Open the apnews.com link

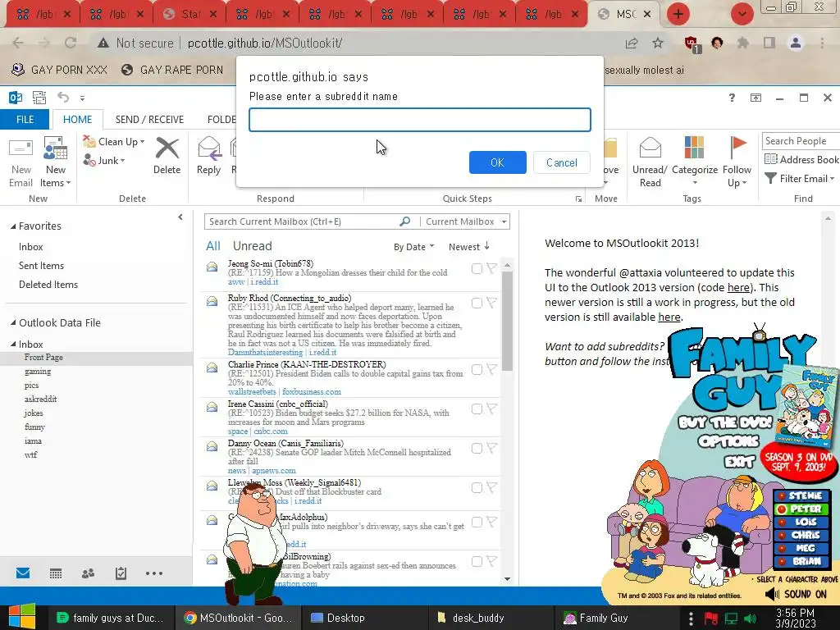tap(274, 470)
